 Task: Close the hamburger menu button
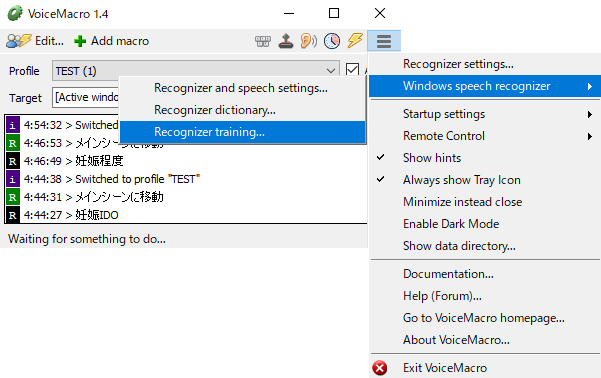tap(384, 41)
